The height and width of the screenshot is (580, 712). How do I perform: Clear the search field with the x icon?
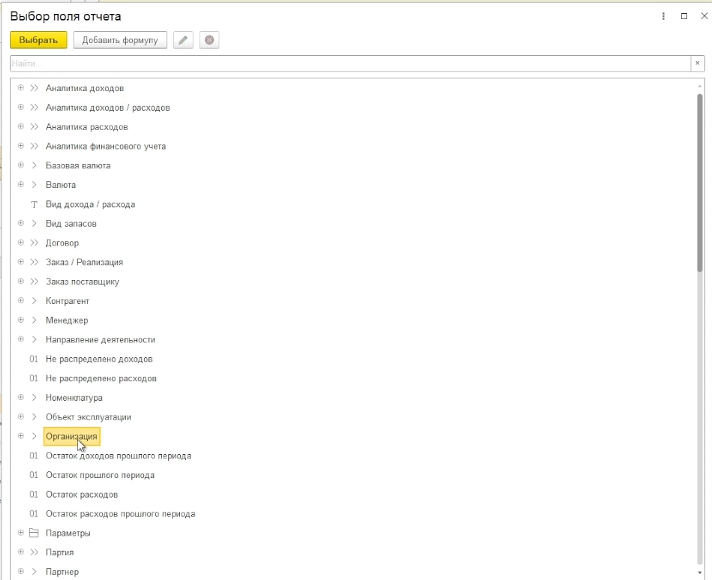(697, 64)
